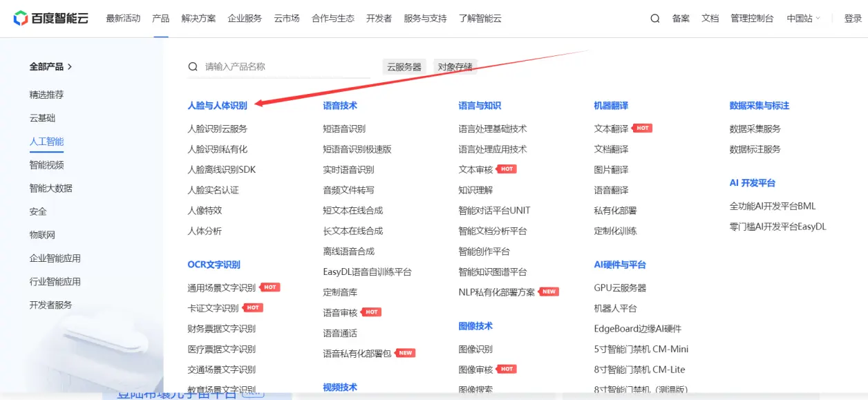This screenshot has width=868, height=400.
Task: Open NLP私有化部署方案 product
Action: [496, 292]
